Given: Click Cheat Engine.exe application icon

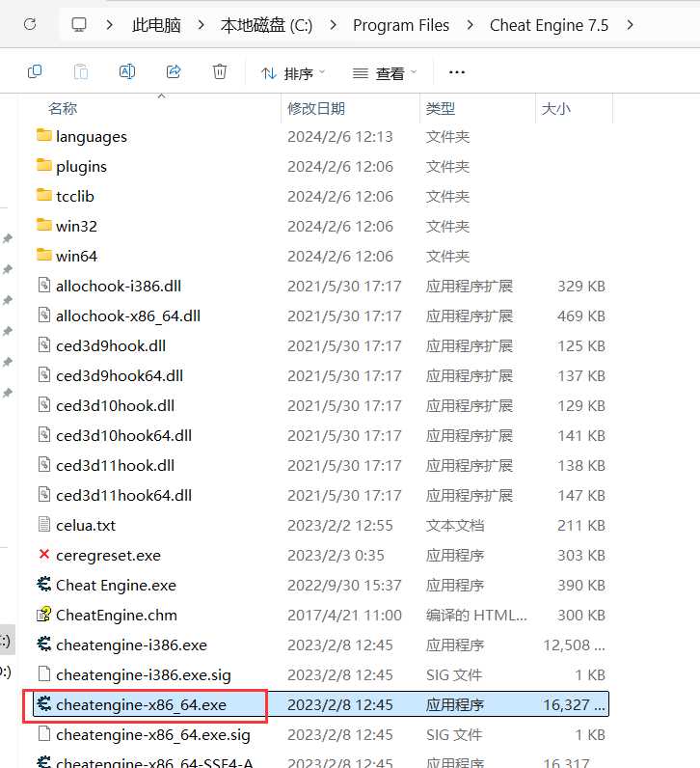Looking at the screenshot, I should click(44, 584).
